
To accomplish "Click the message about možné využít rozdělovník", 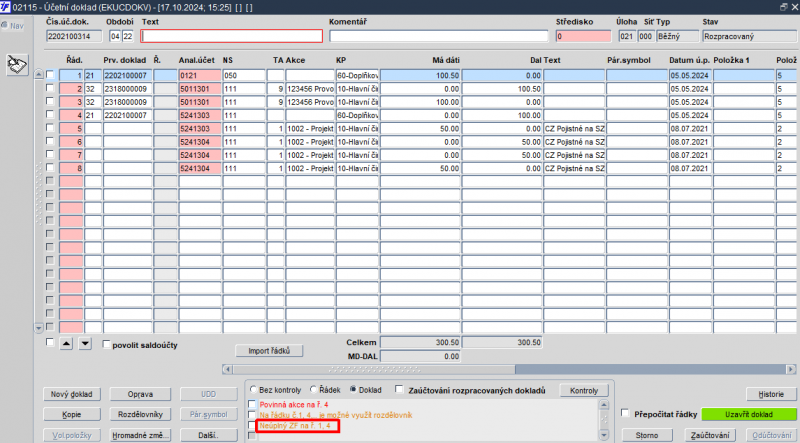I will pos(336,415).
